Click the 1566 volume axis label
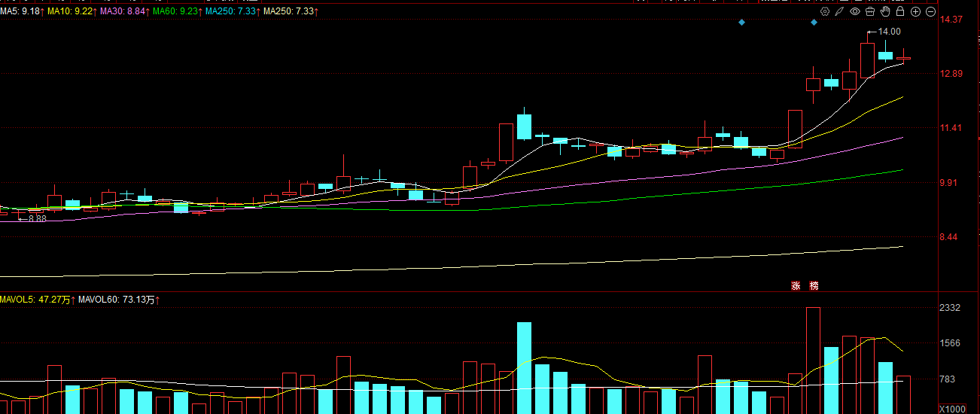Screen dimensions: 980x414 tap(951, 343)
